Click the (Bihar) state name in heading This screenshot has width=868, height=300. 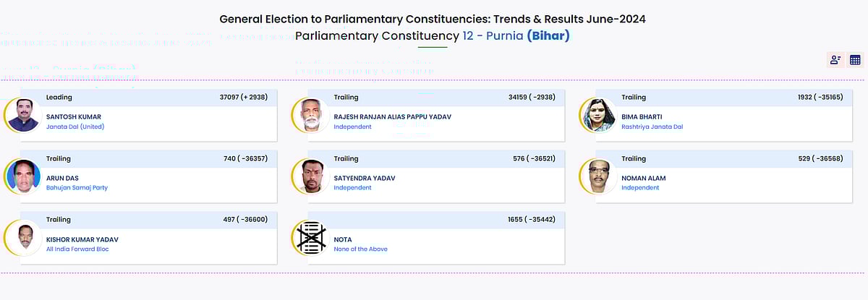(x=548, y=35)
